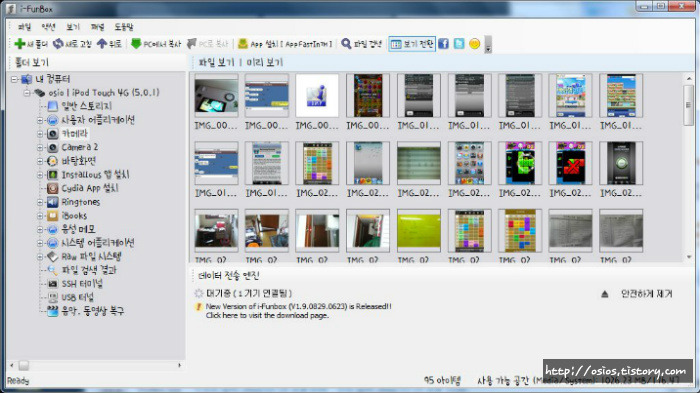Click the thumbnail pane scroll-down arrow
Viewport: 700px width, 393px height.
(x=688, y=257)
